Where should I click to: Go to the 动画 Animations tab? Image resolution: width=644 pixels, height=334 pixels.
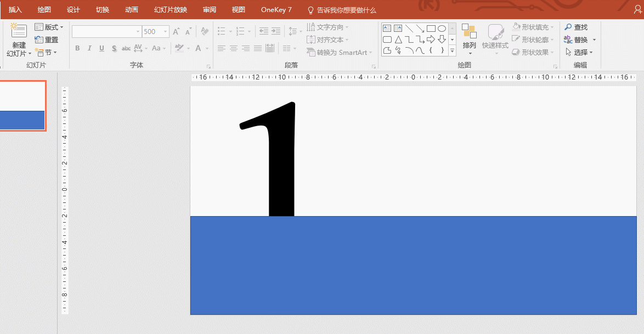(132, 9)
